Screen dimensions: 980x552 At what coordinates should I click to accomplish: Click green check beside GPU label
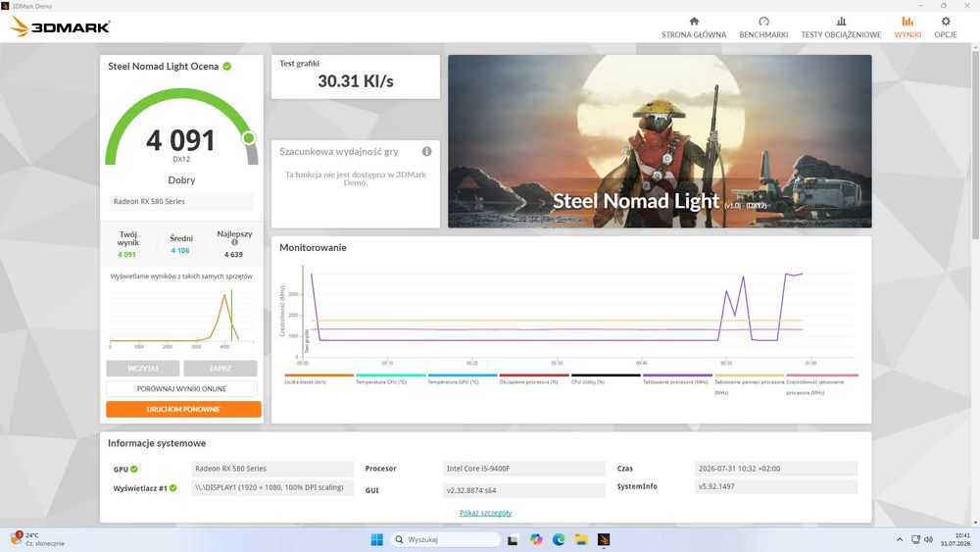pos(133,469)
